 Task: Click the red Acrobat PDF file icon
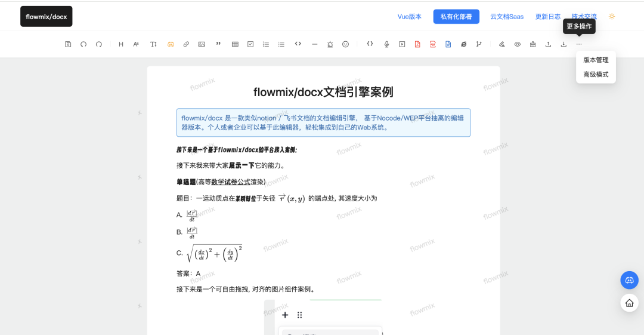[417, 44]
